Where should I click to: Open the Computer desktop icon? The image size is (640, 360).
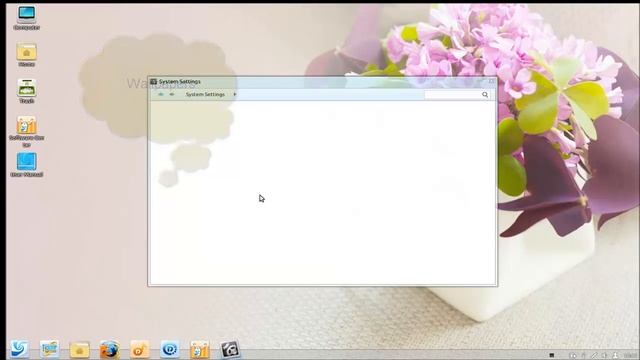[27, 18]
